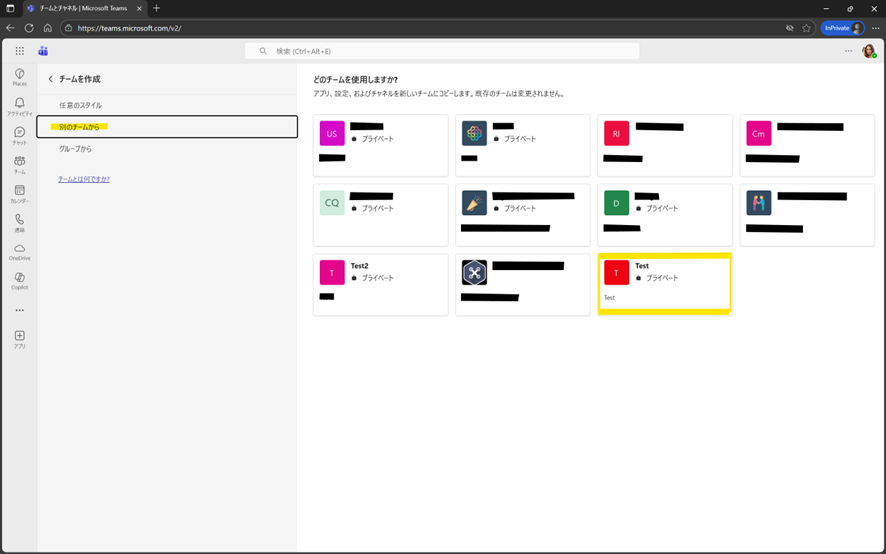Select team card with colorful flower icon
Screen dimensions: 886x554
523,145
